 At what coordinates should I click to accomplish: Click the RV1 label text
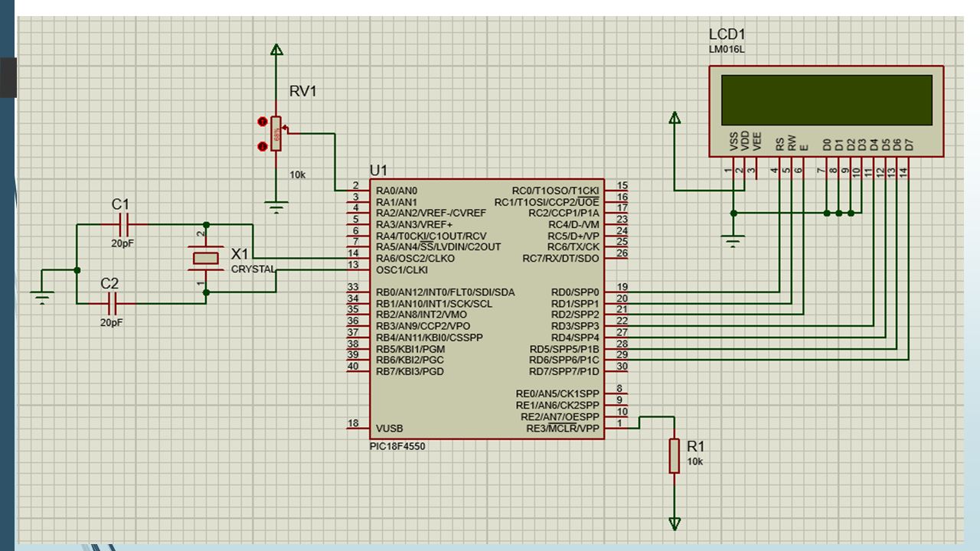[x=303, y=91]
